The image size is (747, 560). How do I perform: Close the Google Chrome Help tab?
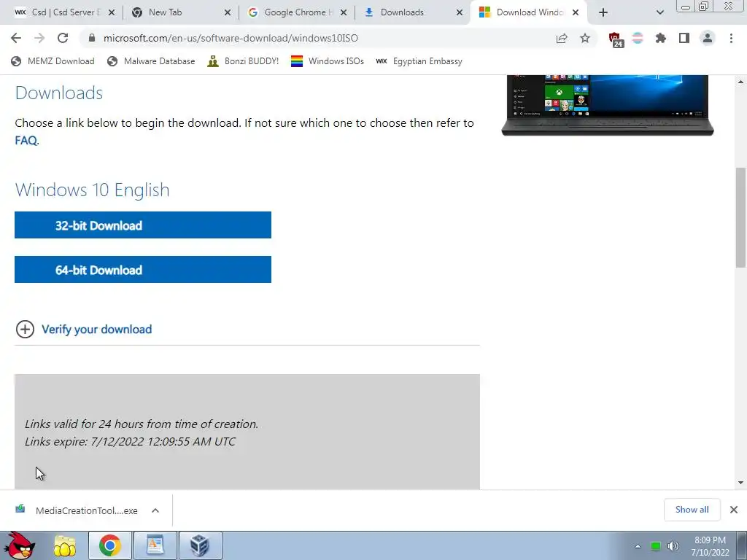coord(344,12)
